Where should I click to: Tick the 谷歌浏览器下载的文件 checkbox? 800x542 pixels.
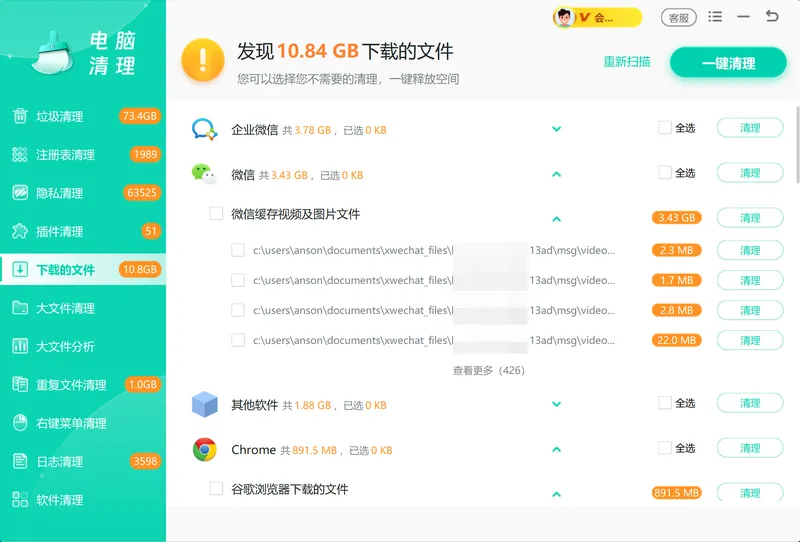pyautogui.click(x=216, y=488)
